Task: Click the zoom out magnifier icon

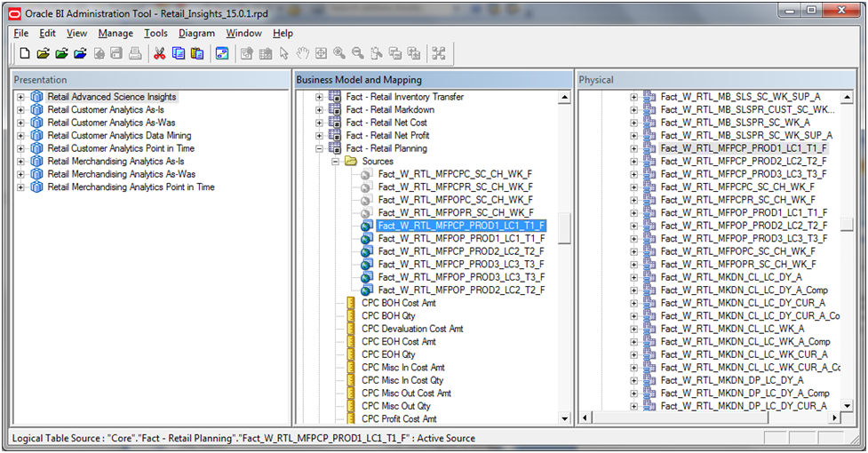Action: [x=358, y=53]
